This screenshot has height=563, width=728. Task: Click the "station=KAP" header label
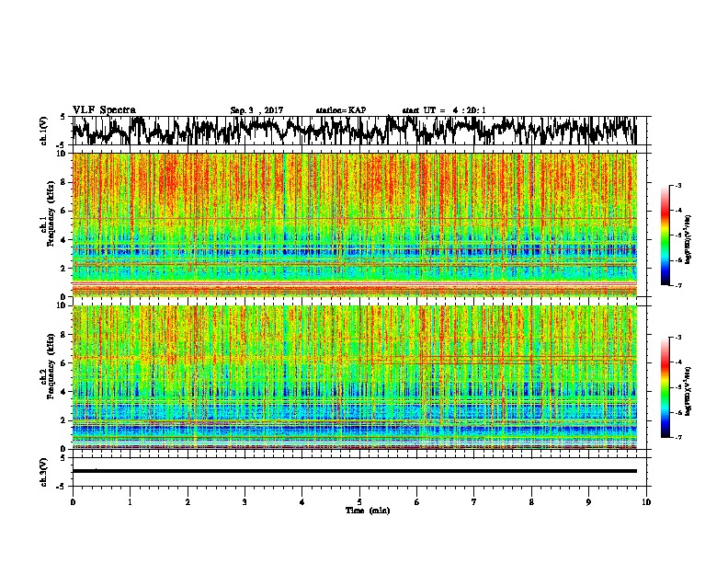tap(341, 110)
